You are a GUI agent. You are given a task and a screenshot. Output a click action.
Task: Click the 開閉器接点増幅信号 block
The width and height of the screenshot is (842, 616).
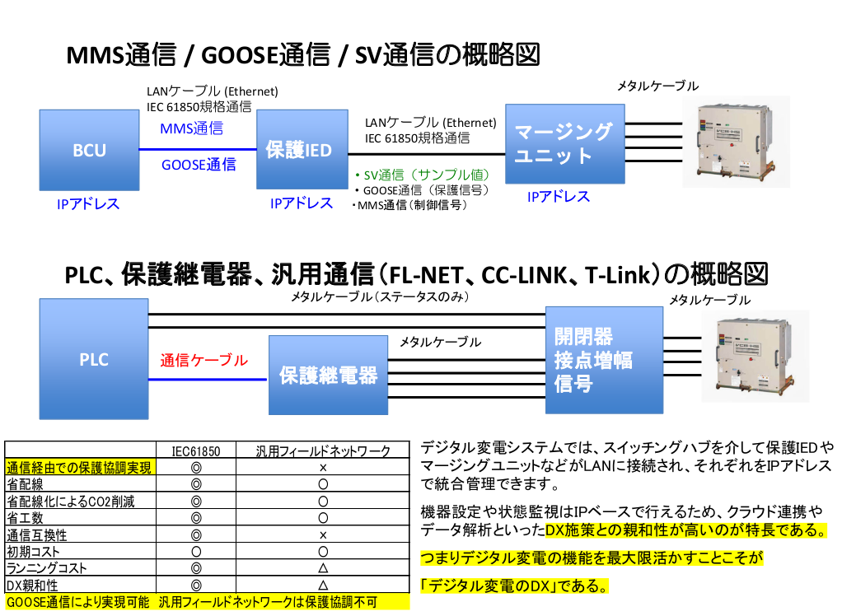pyautogui.click(x=604, y=360)
